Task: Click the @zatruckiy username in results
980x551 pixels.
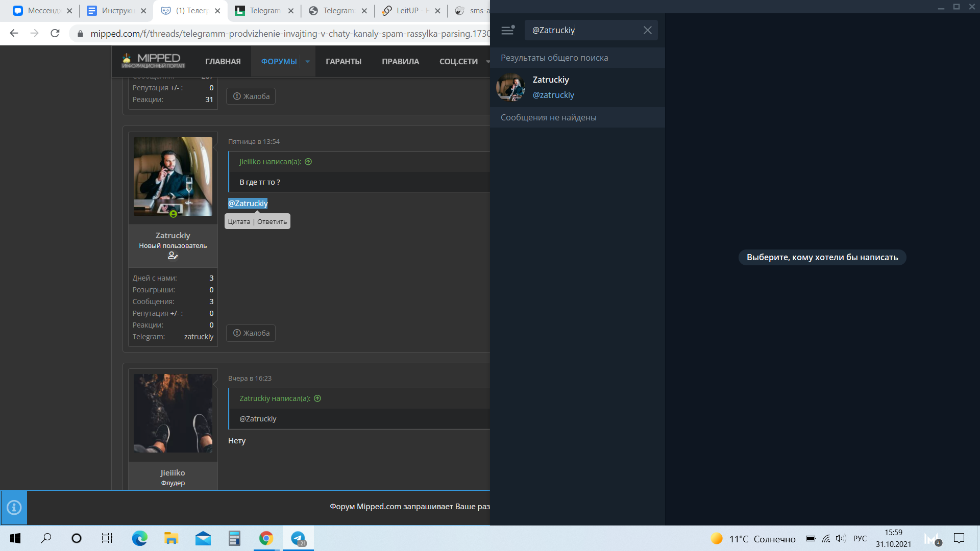Action: click(x=553, y=95)
